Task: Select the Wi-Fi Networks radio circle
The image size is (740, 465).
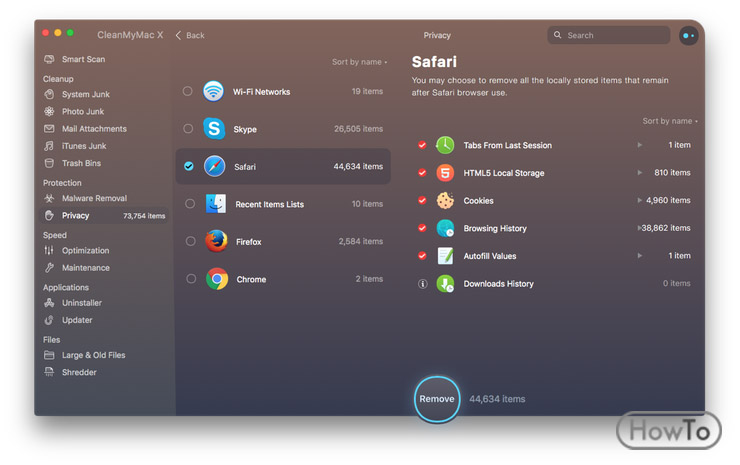Action: coord(187,91)
